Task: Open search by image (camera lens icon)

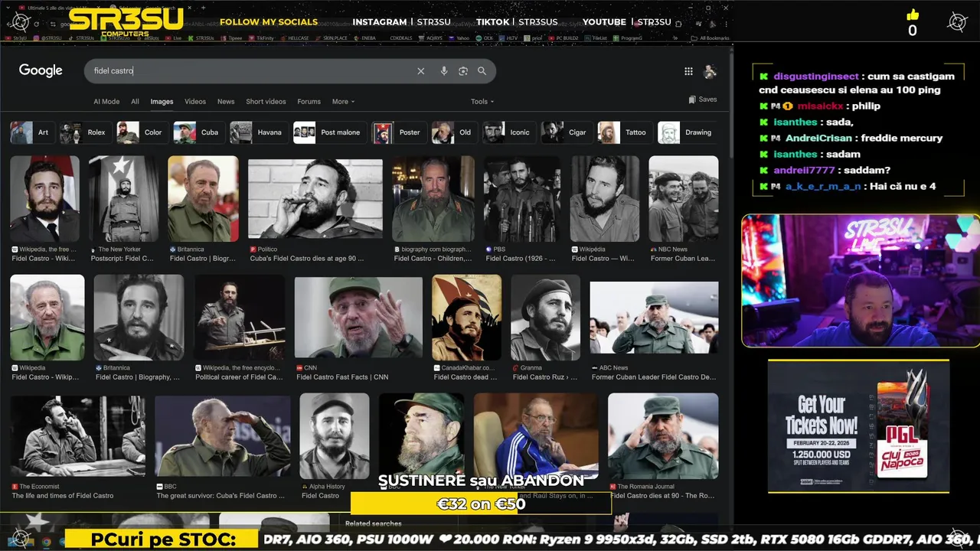Action: (x=462, y=71)
